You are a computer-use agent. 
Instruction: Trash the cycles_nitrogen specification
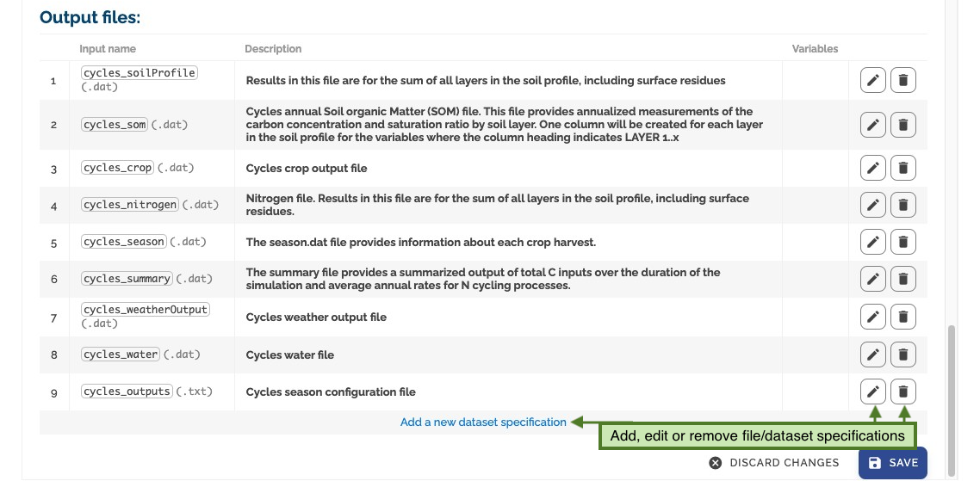903,204
